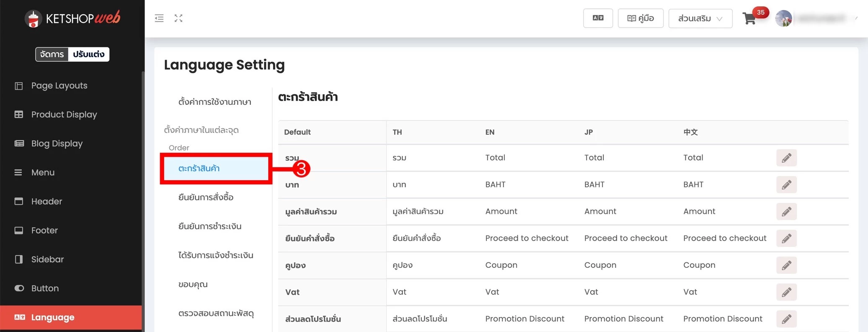Image resolution: width=868 pixels, height=332 pixels.
Task: Click the Product Display grid icon
Action: (19, 114)
